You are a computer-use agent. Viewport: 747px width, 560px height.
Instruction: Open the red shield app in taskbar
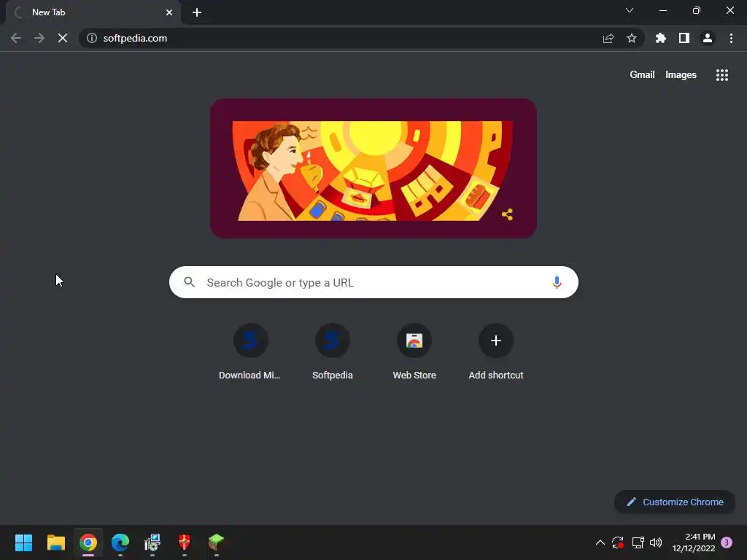tap(185, 542)
